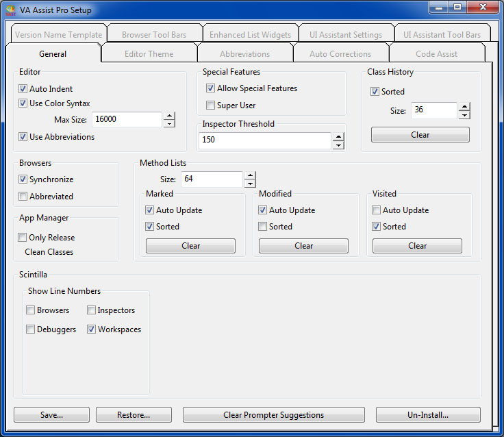Image resolution: width=504 pixels, height=437 pixels.
Task: Click the Max Size field showing 16000
Action: [x=127, y=119]
